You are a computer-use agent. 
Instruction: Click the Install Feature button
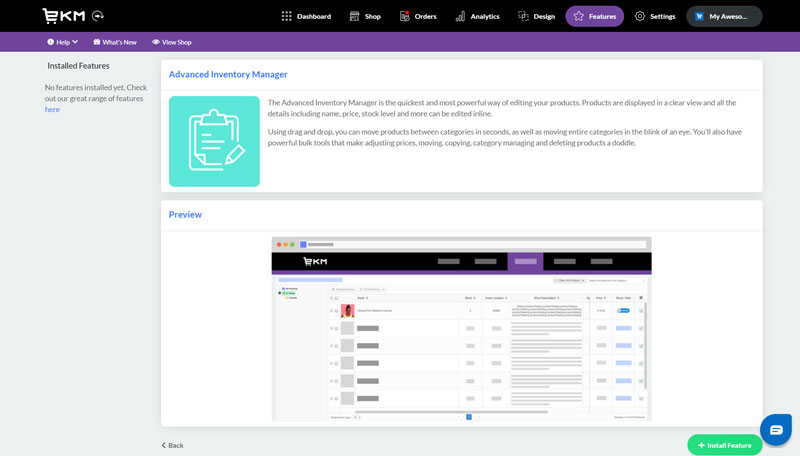coord(724,445)
